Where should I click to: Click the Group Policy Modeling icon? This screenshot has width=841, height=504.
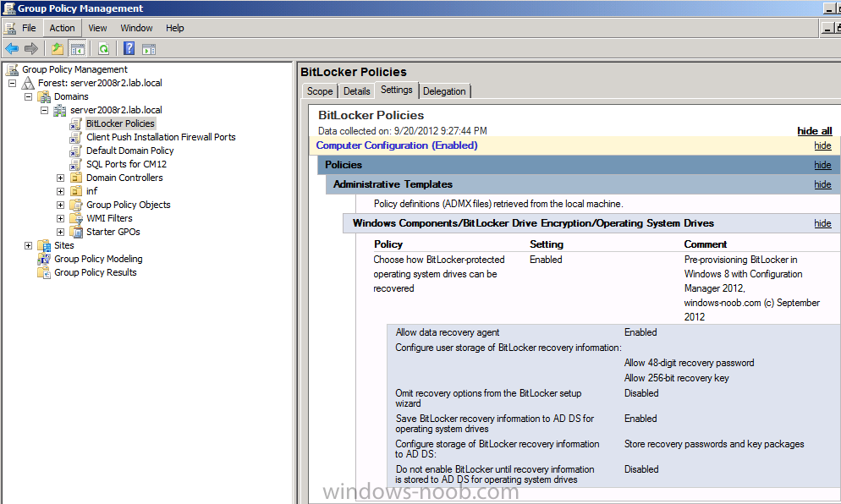pyautogui.click(x=44, y=259)
